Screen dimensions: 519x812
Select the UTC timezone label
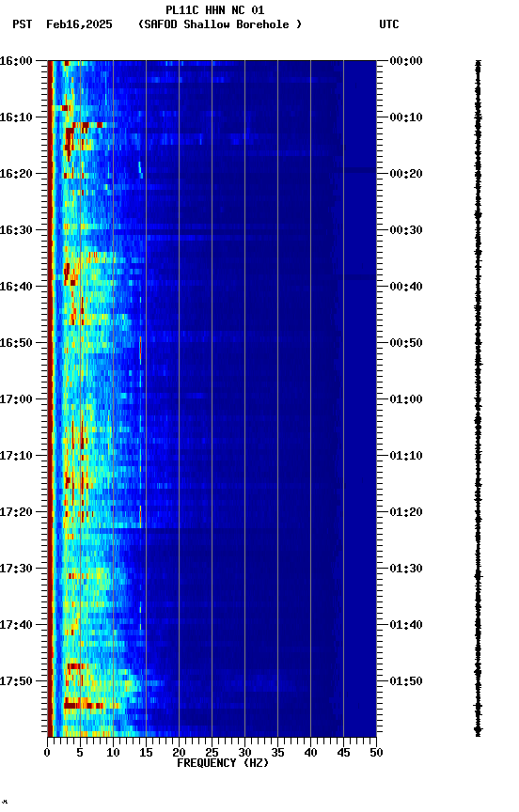[389, 24]
